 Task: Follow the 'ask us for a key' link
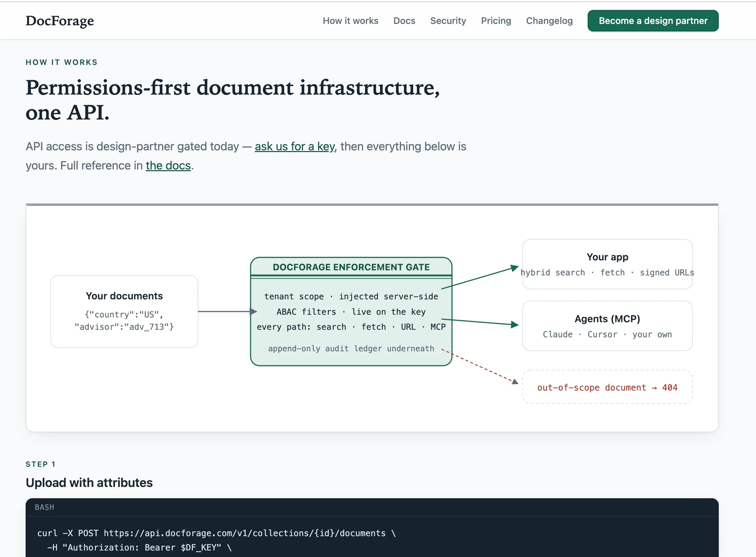[295, 147]
